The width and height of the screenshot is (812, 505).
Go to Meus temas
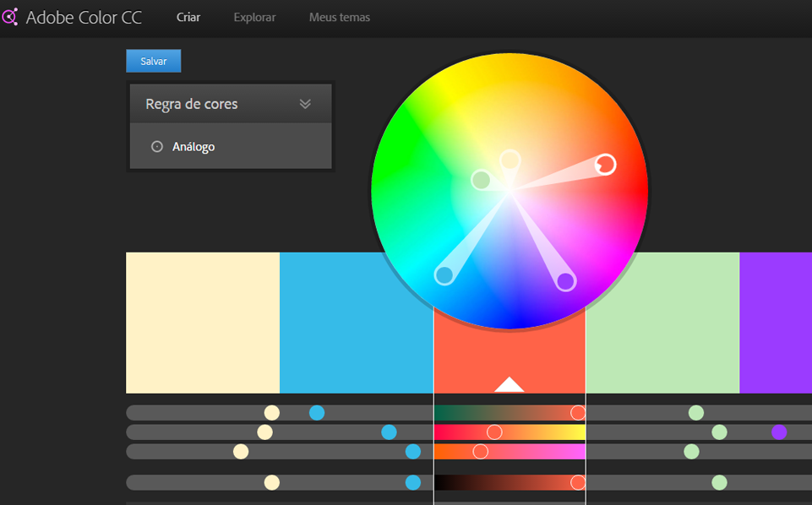[339, 17]
